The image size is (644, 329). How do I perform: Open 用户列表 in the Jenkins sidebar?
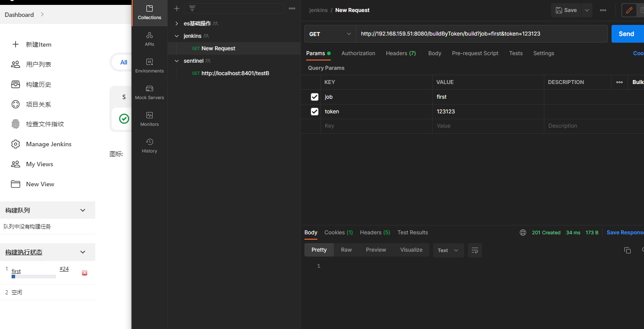point(39,64)
